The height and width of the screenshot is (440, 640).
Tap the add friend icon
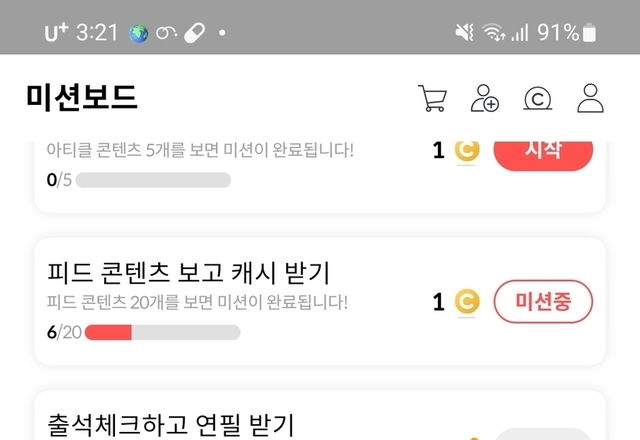click(485, 98)
